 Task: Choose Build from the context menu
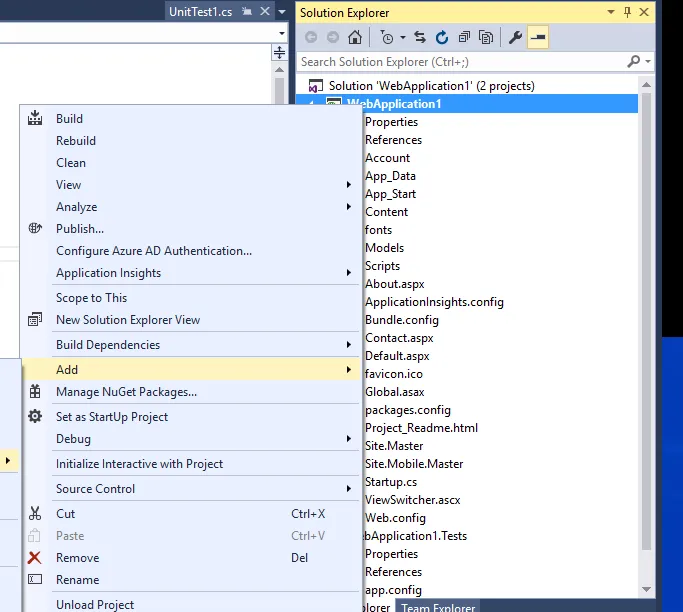click(x=69, y=119)
